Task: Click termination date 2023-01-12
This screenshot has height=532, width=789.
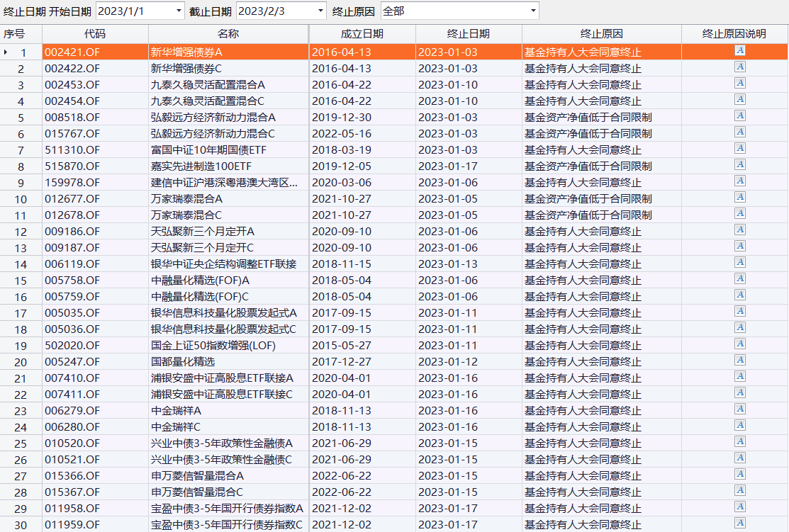Action: 448,361
